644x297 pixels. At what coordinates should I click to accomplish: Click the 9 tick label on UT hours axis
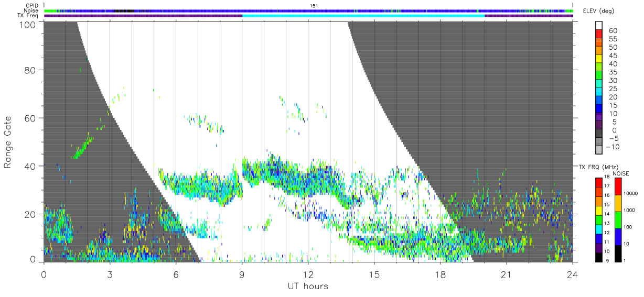(242, 274)
